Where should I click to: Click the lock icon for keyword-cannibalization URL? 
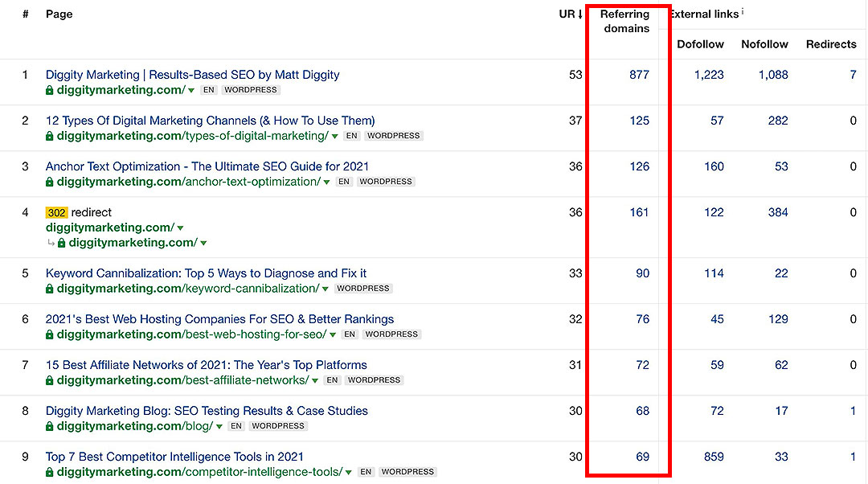click(x=49, y=289)
